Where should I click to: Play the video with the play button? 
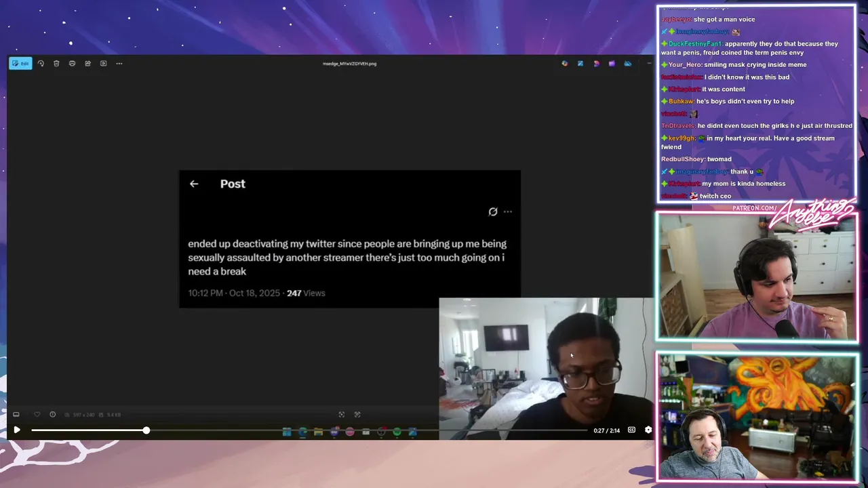coord(17,430)
